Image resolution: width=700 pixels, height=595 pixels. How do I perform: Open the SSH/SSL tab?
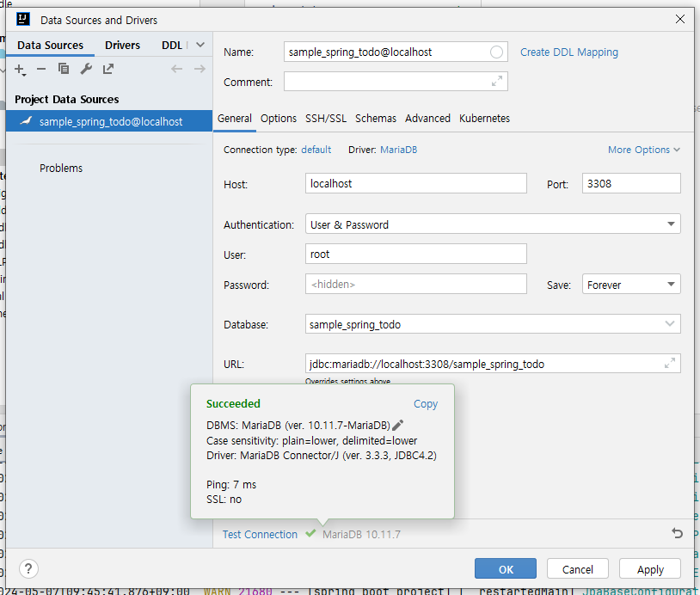pyautogui.click(x=326, y=119)
